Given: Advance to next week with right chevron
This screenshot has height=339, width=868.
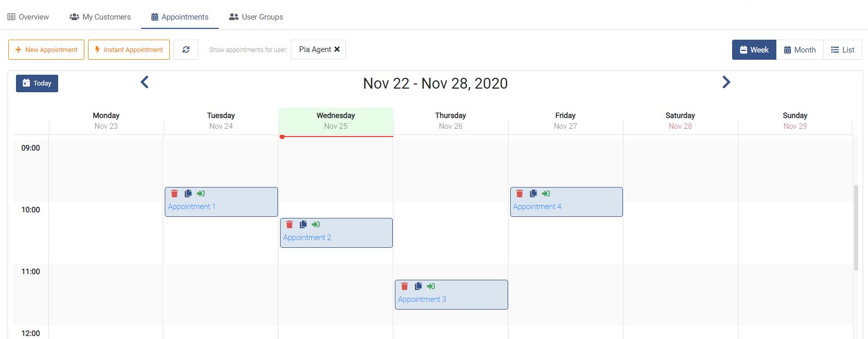Looking at the screenshot, I should pos(726,82).
